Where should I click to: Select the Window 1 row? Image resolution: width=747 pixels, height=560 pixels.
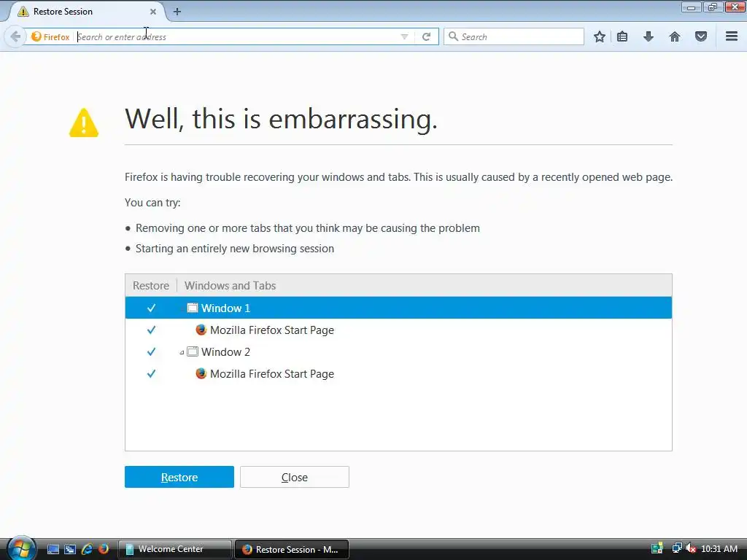tap(398, 308)
